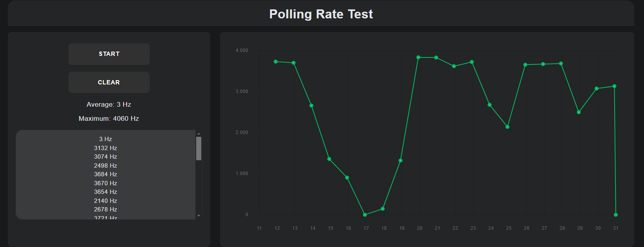The height and width of the screenshot is (247, 644).
Task: Click the Average: 3 Hz readout
Action: click(109, 104)
